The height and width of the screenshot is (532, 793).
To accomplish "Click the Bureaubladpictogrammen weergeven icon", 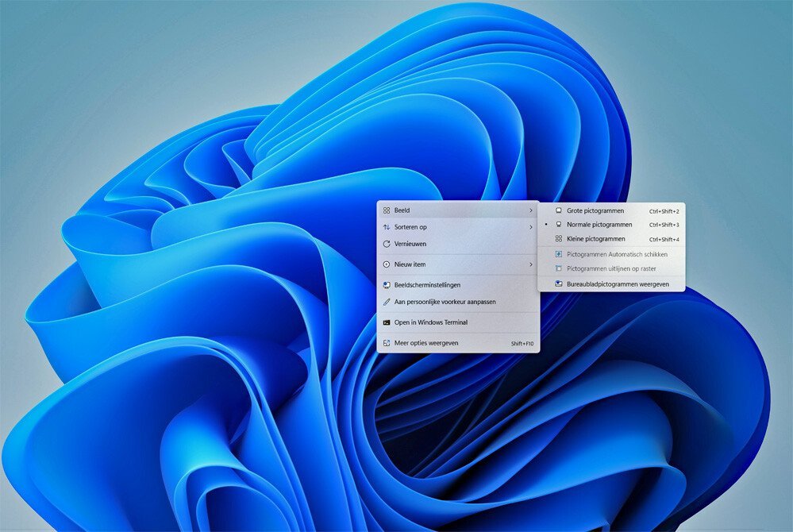I will click(558, 284).
